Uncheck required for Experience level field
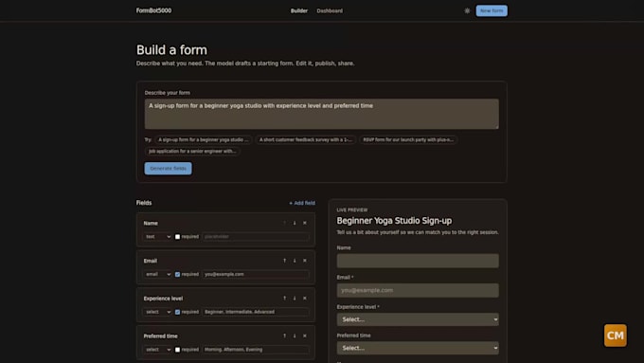The height and width of the screenshot is (363, 644). coord(177,312)
